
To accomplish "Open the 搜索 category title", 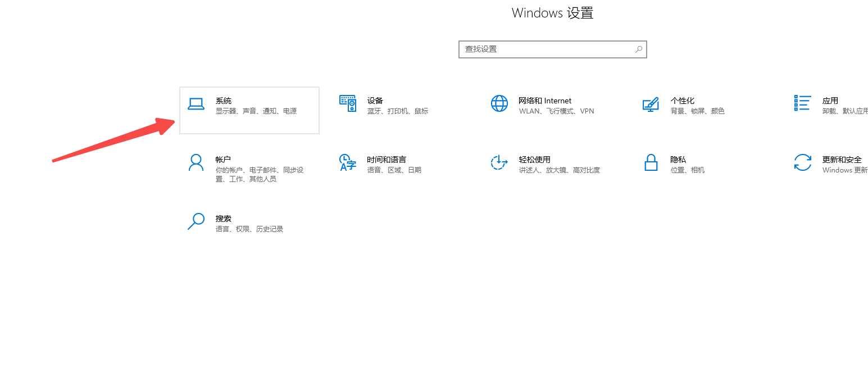I will (x=224, y=219).
